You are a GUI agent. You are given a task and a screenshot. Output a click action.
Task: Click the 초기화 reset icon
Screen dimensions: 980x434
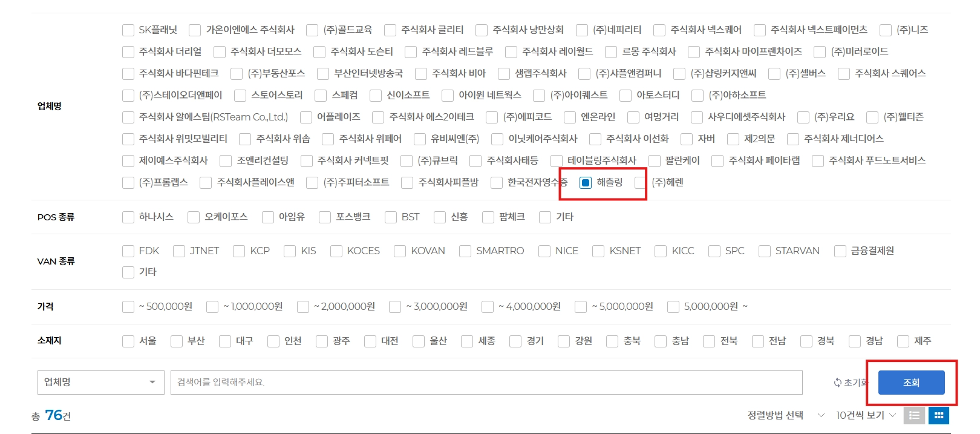(x=838, y=383)
